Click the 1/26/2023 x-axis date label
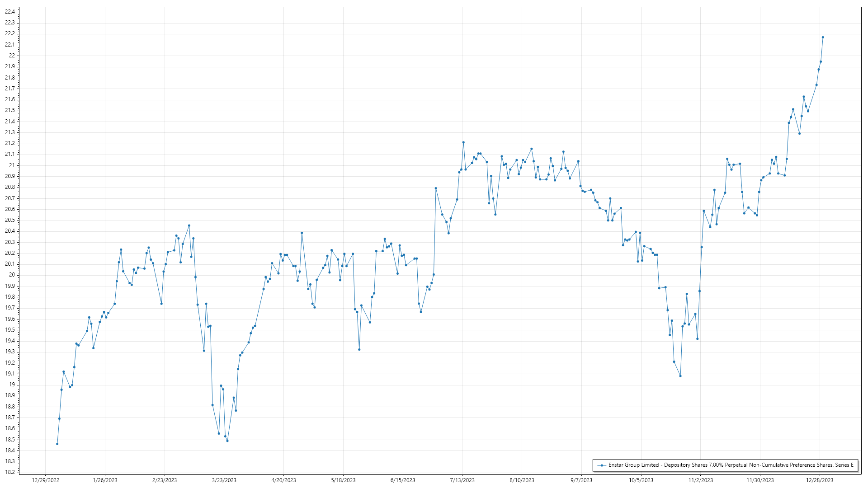The image size is (868, 488). coord(105,480)
